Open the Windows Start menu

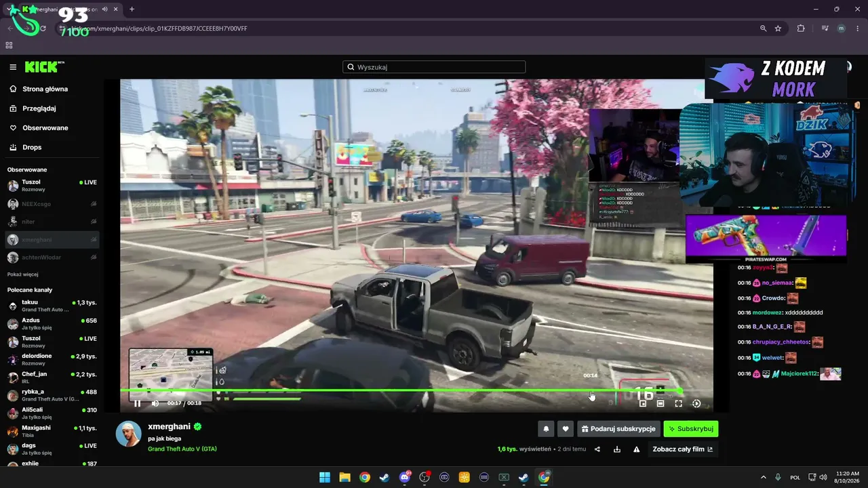point(325,477)
